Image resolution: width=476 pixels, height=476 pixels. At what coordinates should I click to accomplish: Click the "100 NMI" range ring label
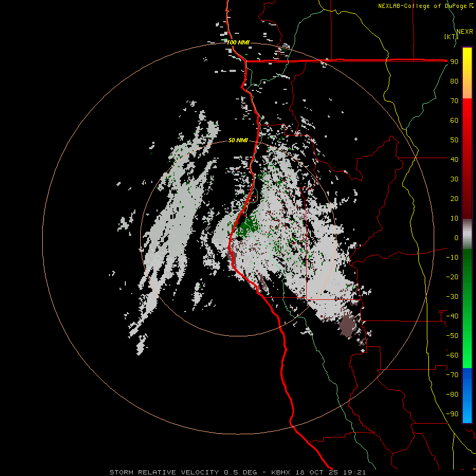238,42
